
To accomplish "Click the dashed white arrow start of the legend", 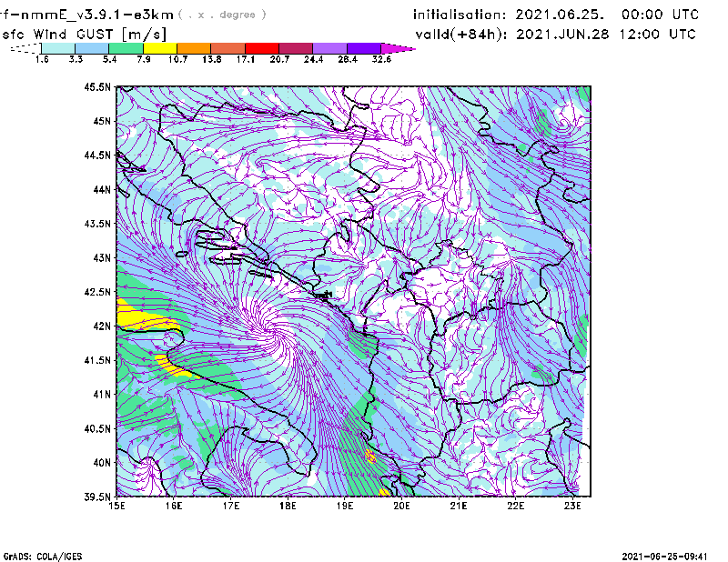I will 25,48.
